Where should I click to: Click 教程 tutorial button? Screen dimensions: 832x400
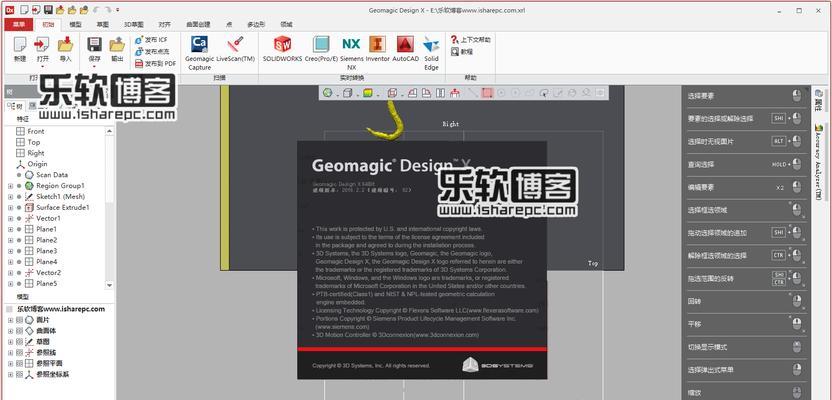tap(462, 51)
